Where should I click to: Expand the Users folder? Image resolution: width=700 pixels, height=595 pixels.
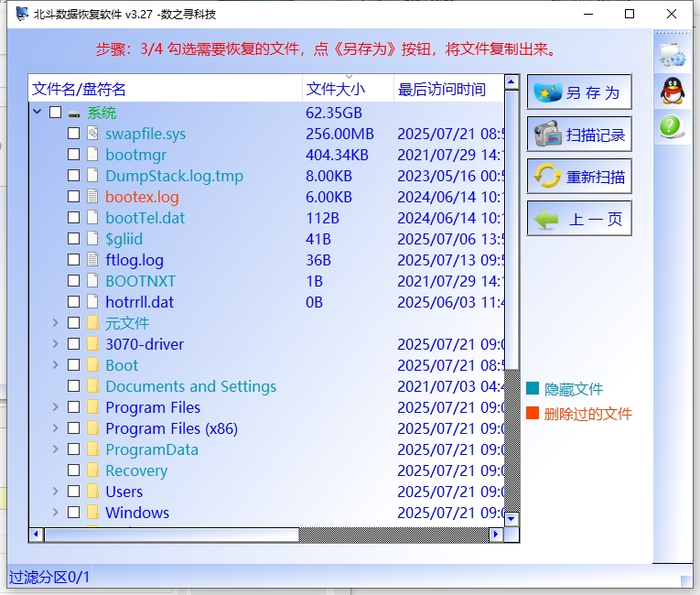[x=55, y=490]
